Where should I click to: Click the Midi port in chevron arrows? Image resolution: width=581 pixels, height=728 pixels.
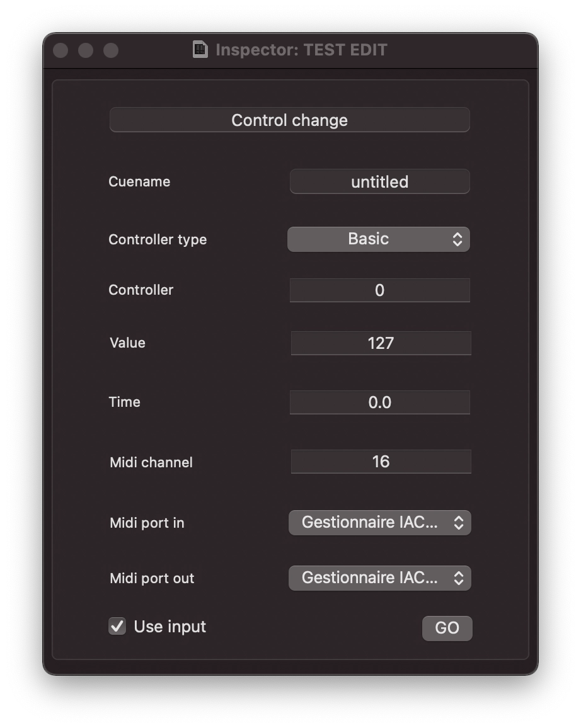click(459, 523)
